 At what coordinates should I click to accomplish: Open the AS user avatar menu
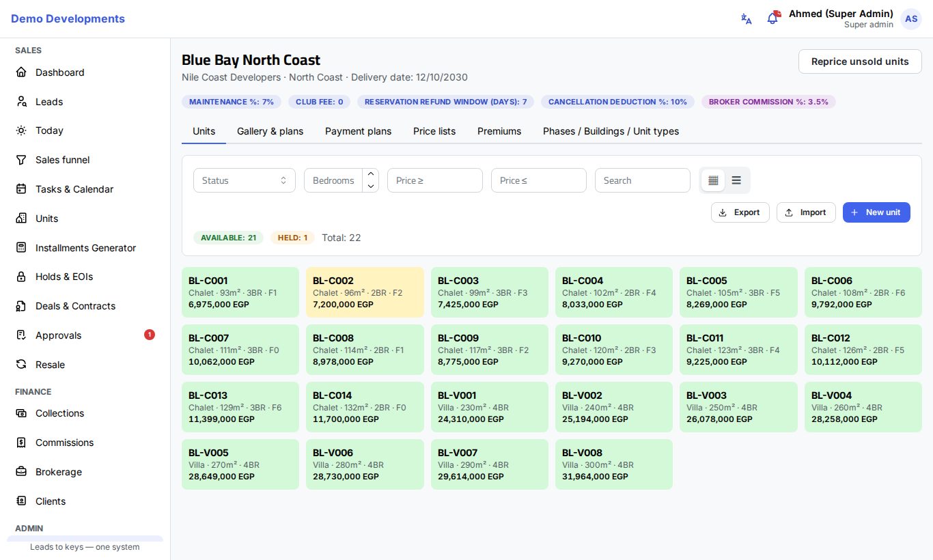(911, 18)
